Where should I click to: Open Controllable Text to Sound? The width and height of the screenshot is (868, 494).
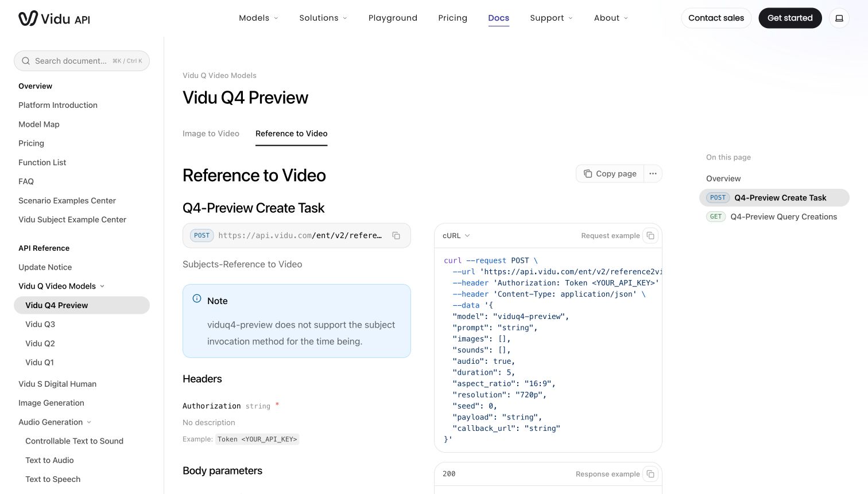click(74, 441)
